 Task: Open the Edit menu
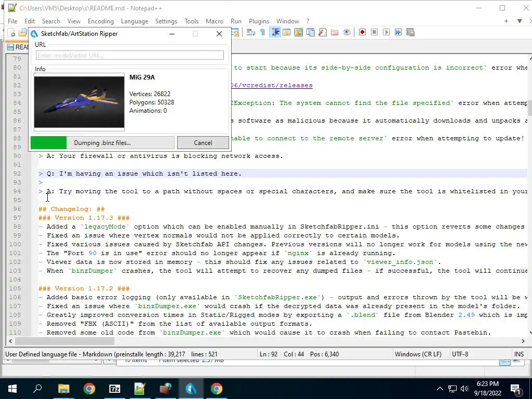(x=30, y=21)
